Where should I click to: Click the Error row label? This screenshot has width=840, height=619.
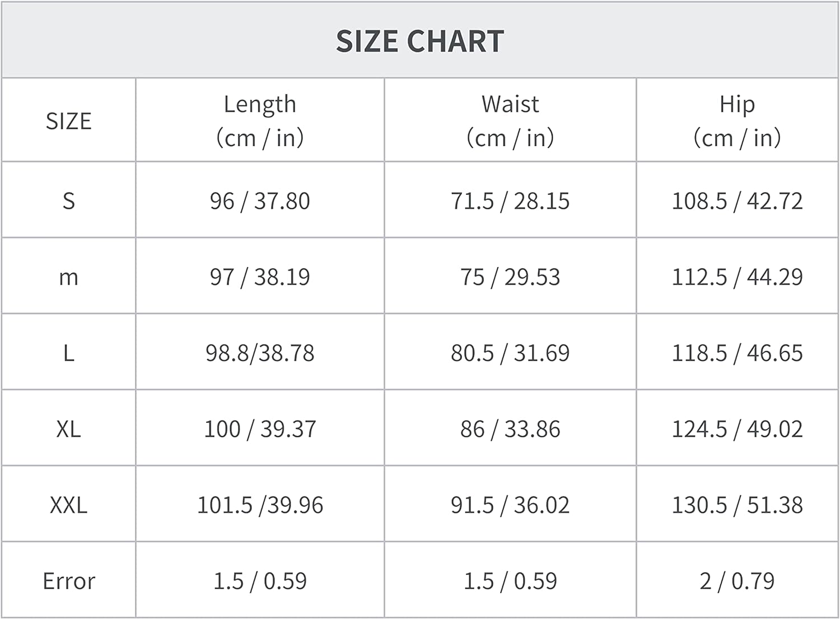(x=68, y=581)
